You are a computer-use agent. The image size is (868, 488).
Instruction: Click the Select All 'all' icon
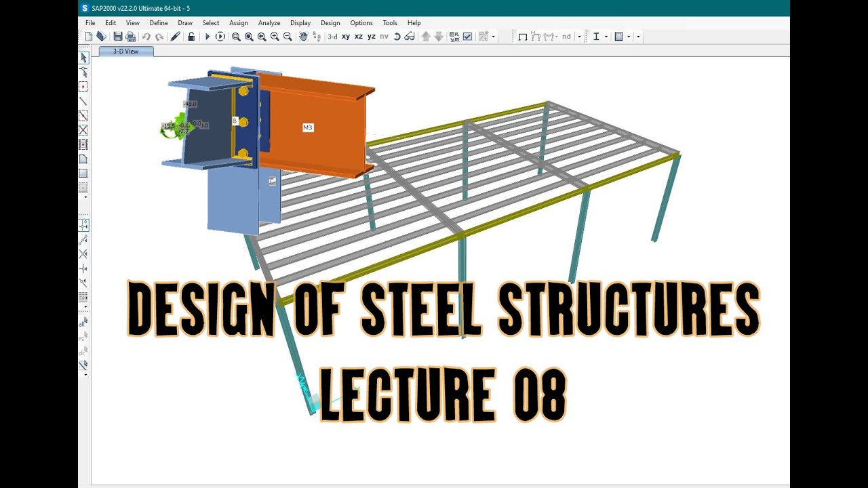click(83, 322)
